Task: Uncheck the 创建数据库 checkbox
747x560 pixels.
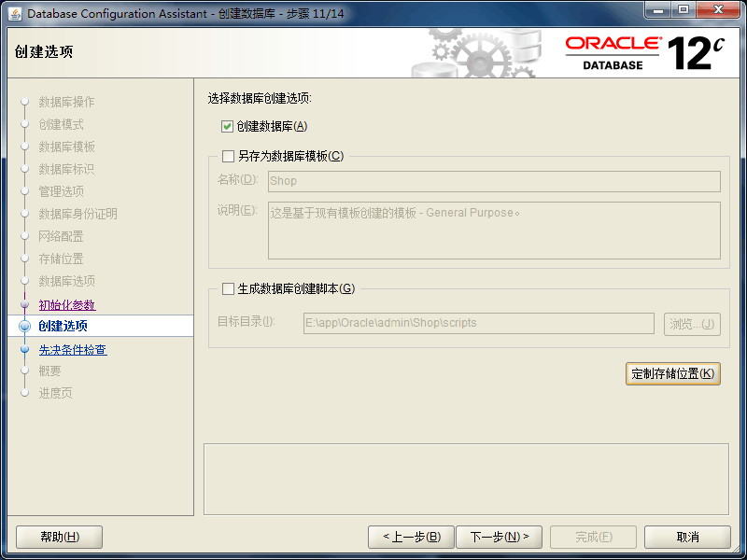Action: click(x=227, y=126)
